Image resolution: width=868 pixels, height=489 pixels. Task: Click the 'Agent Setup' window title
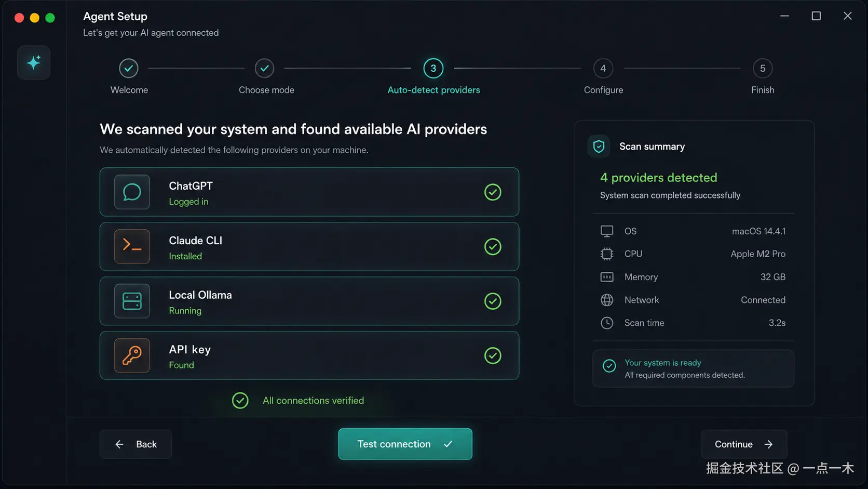[115, 16]
